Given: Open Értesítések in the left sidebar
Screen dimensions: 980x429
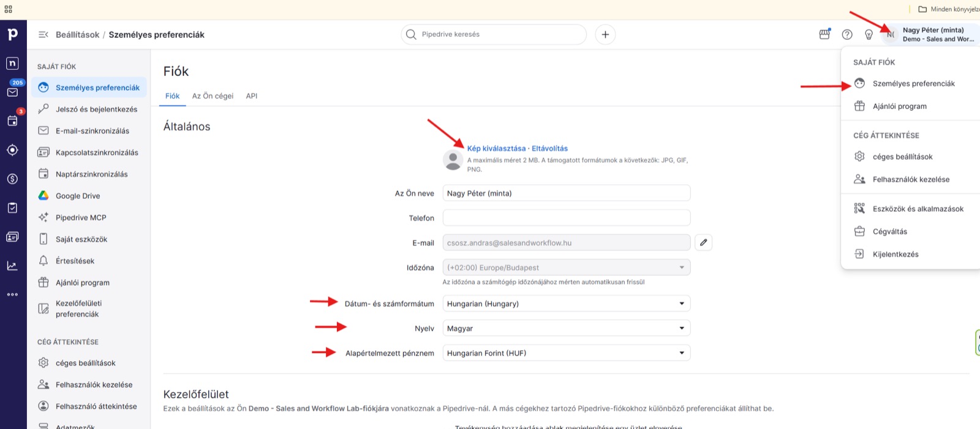Looking at the screenshot, I should [x=89, y=261].
